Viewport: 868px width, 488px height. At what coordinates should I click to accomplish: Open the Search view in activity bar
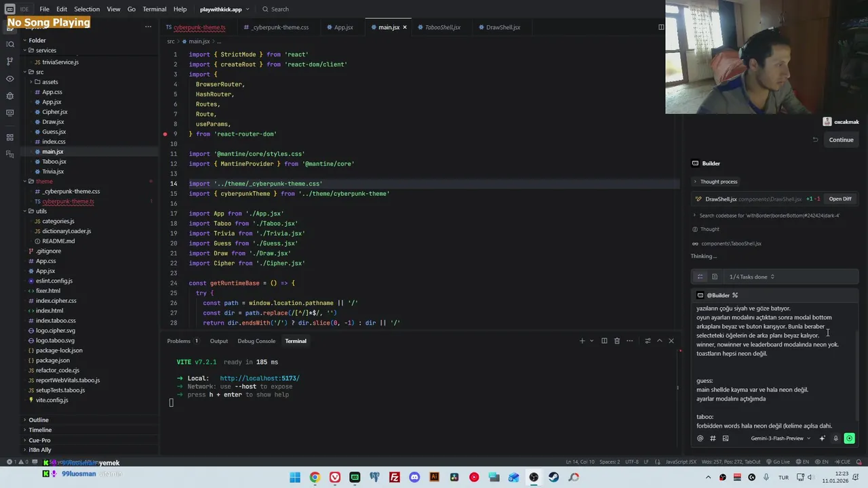point(9,44)
